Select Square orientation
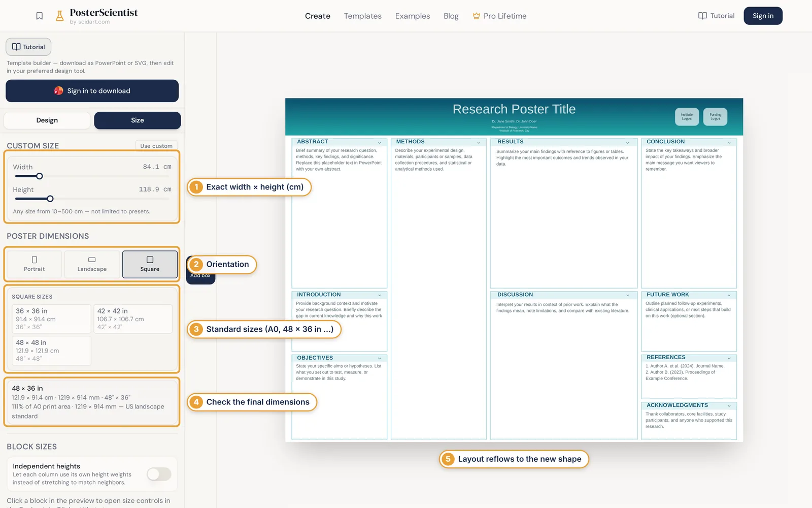The width and height of the screenshot is (812, 508). click(150, 264)
